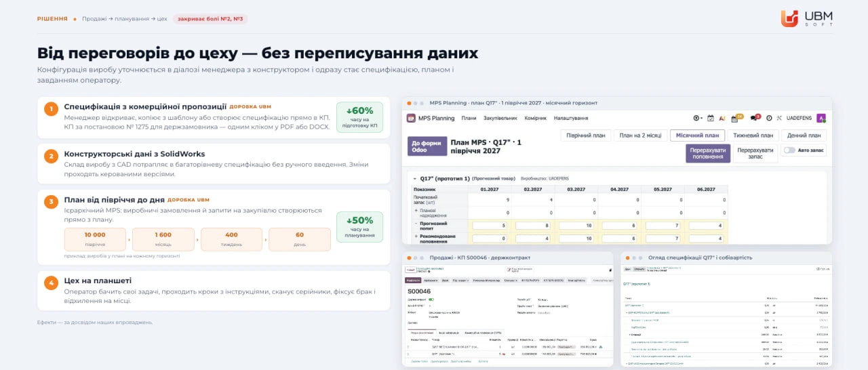868x370 pixels.
Task: Collapse the Прогнозний попит row
Action: tap(415, 224)
